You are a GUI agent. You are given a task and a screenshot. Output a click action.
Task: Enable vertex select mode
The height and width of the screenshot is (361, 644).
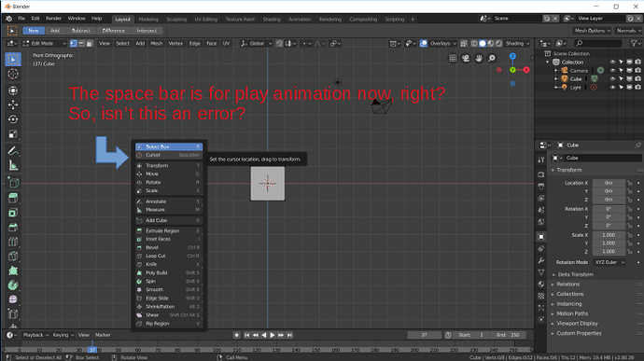[x=74, y=44]
